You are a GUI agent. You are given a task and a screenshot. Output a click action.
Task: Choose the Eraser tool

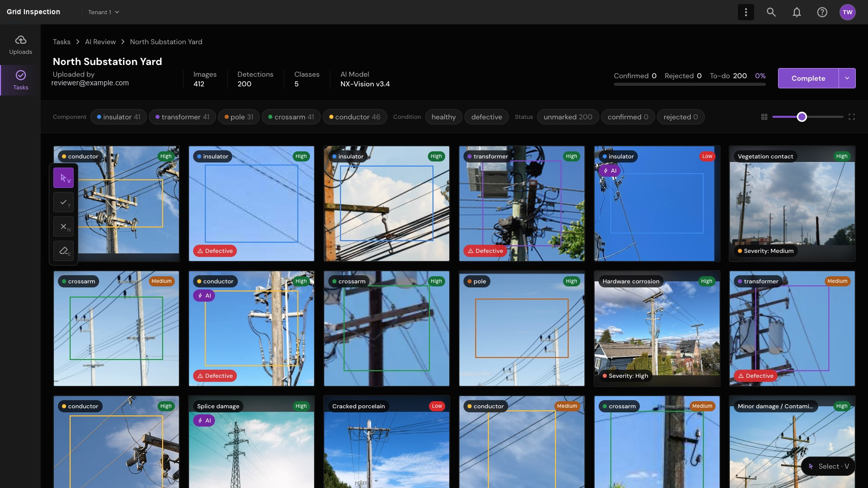(64, 251)
